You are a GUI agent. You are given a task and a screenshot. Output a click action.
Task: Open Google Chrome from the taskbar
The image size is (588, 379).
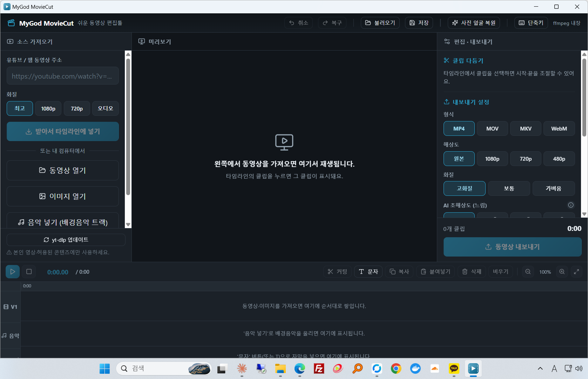(x=396, y=368)
